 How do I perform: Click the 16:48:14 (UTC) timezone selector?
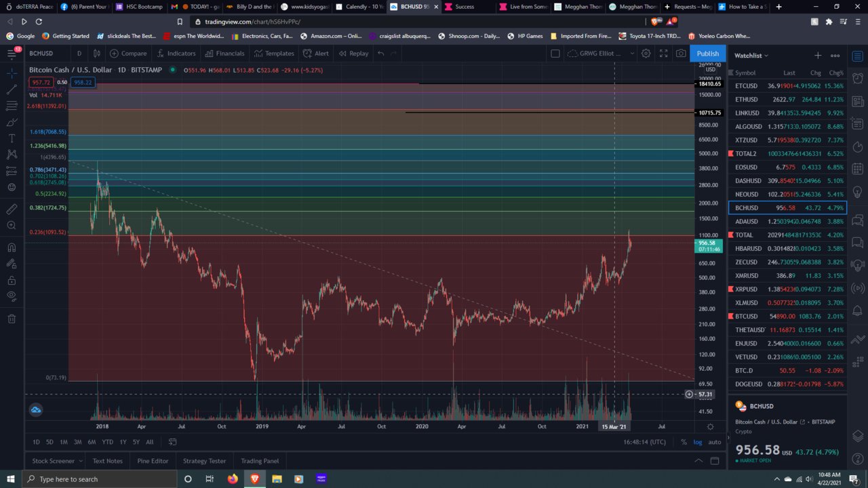coord(645,442)
